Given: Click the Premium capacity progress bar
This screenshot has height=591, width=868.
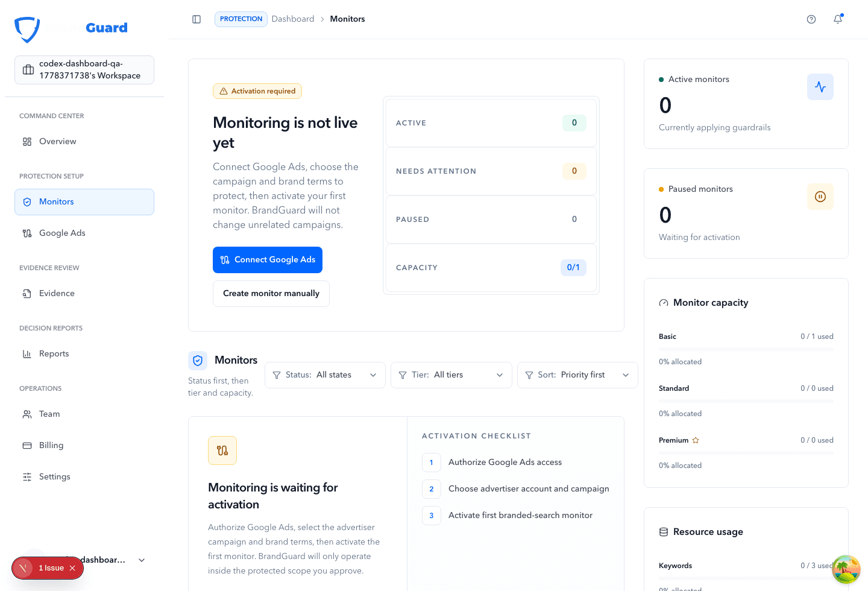Looking at the screenshot, I should click(x=746, y=453).
